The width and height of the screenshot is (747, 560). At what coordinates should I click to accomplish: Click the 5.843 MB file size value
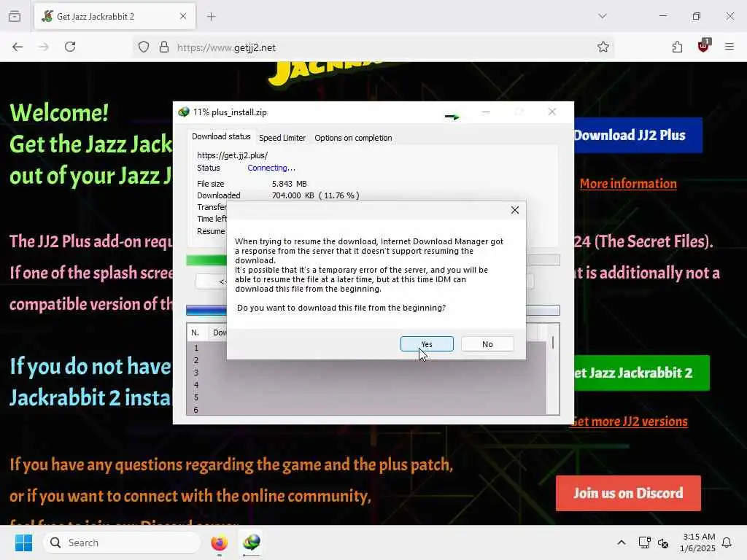tap(289, 184)
